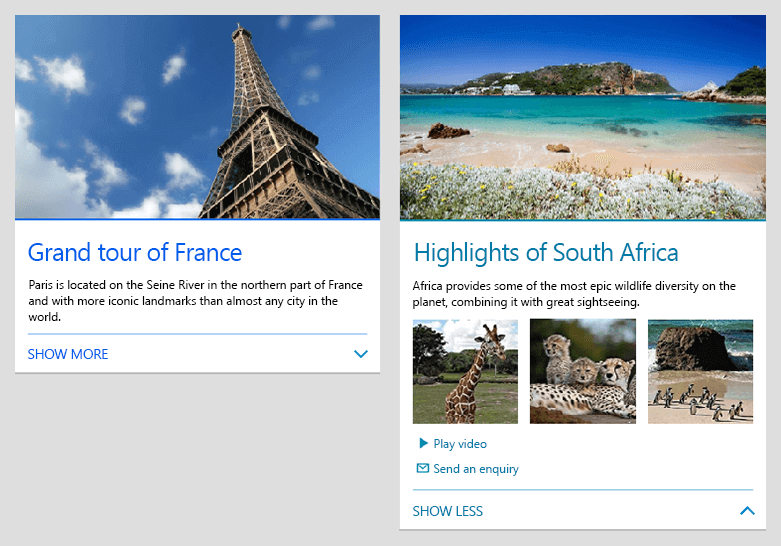Click the South Africa beach hero image
Screen dimensions: 781x546
pyautogui.click(x=583, y=118)
